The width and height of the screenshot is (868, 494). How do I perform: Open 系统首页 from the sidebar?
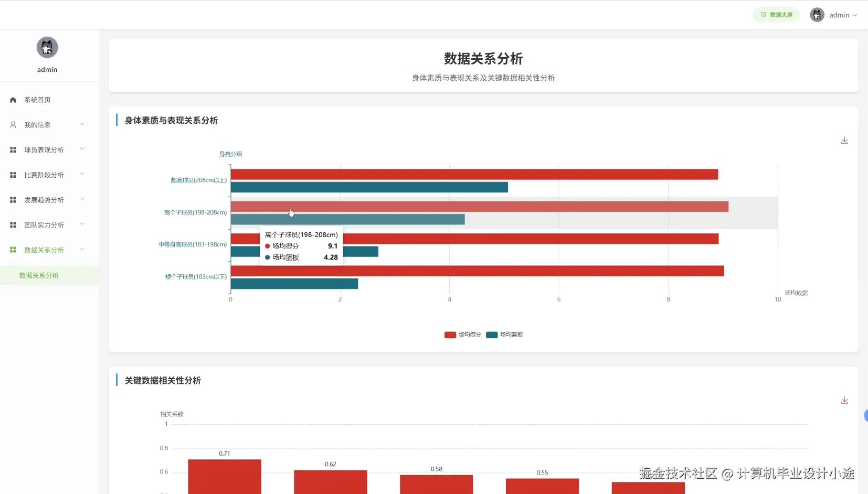click(x=36, y=100)
